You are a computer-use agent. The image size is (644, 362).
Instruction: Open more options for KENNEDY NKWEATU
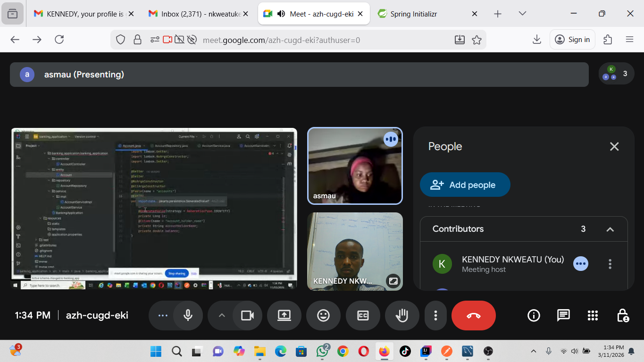click(610, 264)
